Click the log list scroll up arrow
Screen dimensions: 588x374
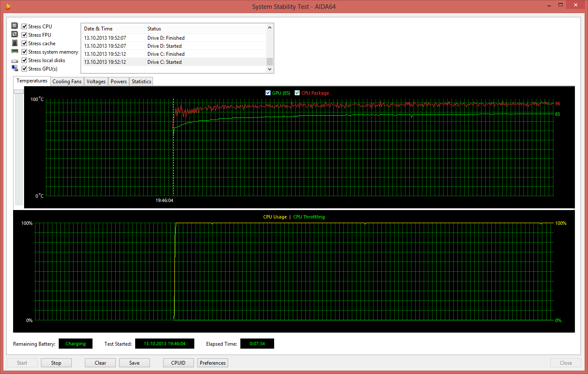(270, 27)
